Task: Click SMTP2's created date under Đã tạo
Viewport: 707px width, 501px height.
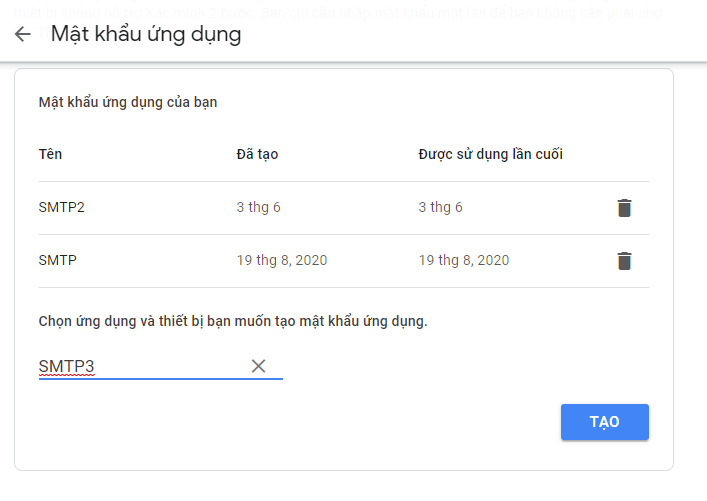Action: (x=258, y=207)
